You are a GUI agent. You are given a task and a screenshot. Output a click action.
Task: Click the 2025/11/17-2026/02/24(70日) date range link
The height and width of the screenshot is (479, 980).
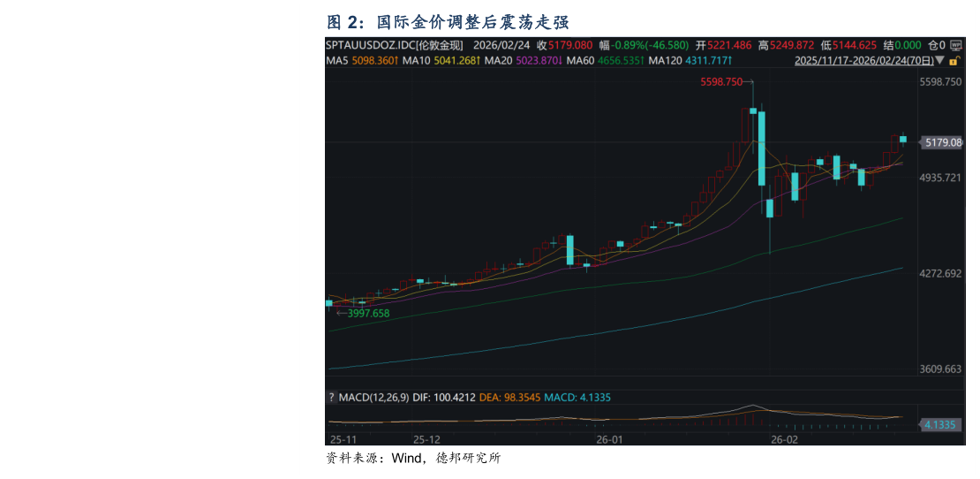pyautogui.click(x=864, y=61)
